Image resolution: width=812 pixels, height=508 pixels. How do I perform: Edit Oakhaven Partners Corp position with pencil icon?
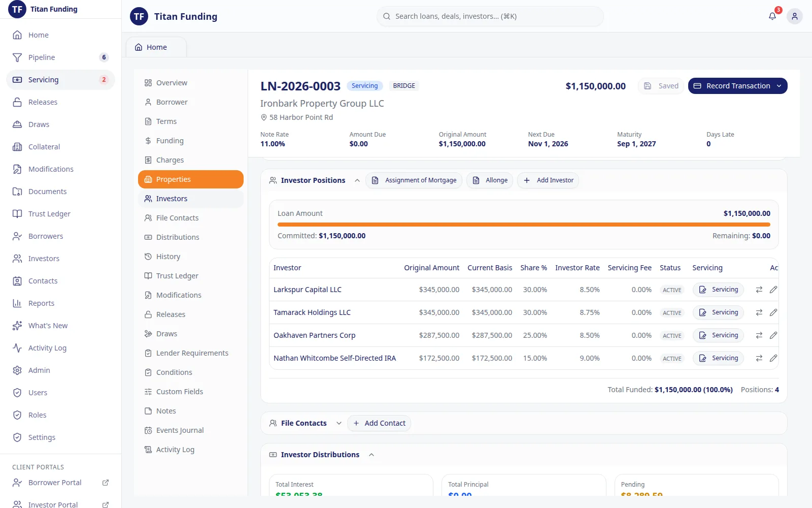773,335
